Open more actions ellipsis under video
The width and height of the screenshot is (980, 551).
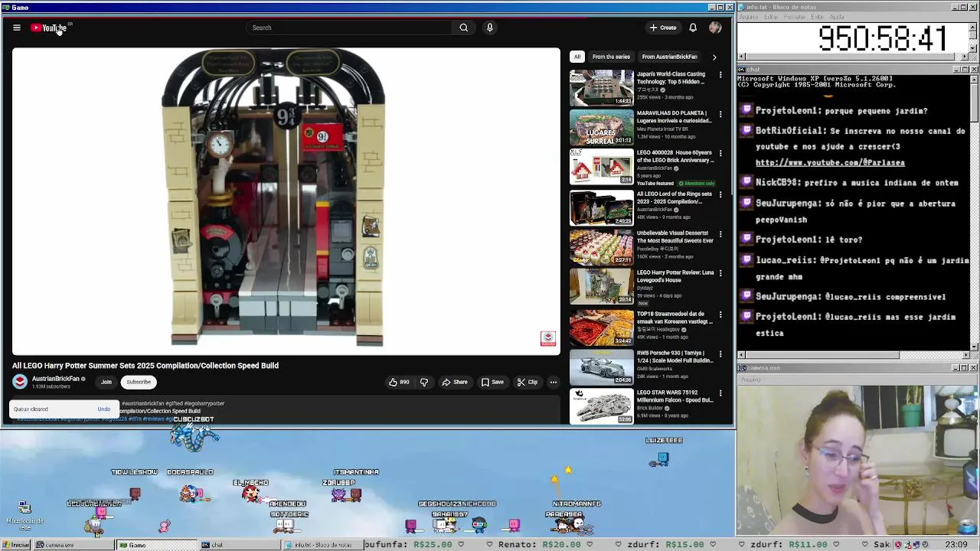[553, 382]
